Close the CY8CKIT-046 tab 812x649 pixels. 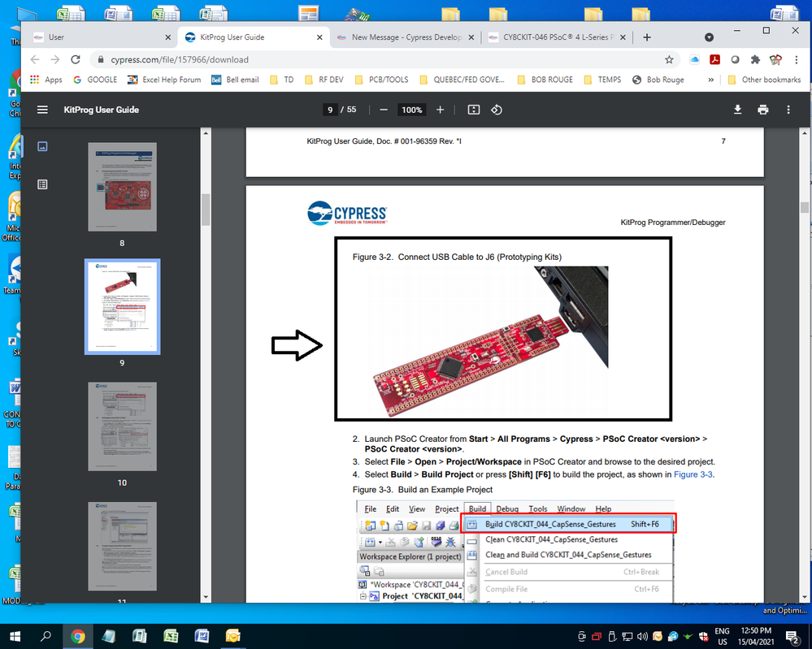623,37
